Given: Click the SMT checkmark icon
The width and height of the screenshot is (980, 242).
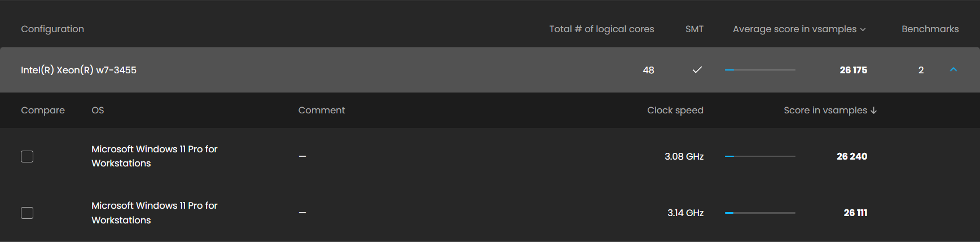Looking at the screenshot, I should 697,70.
